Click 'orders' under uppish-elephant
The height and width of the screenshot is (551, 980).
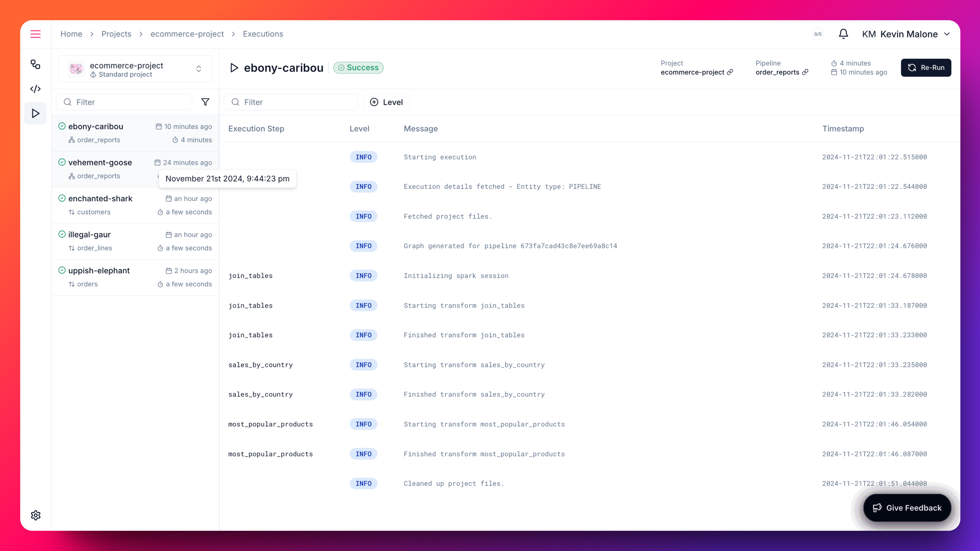(x=87, y=284)
